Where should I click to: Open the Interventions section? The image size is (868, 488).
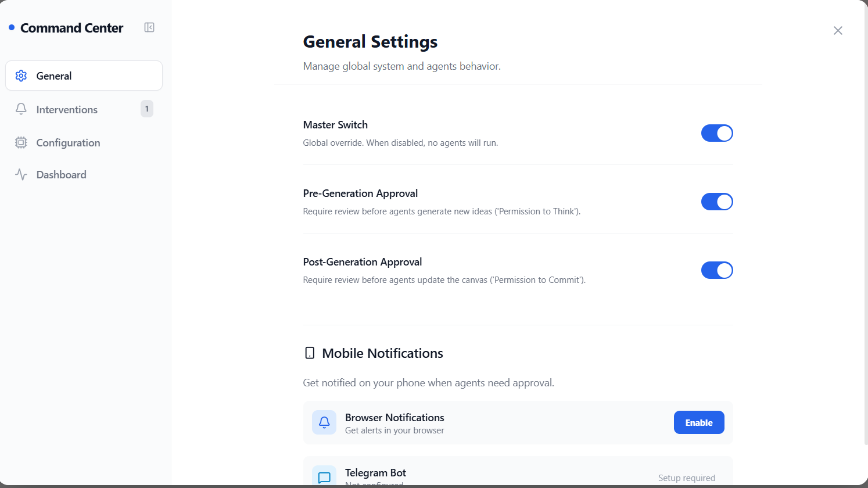(x=67, y=110)
